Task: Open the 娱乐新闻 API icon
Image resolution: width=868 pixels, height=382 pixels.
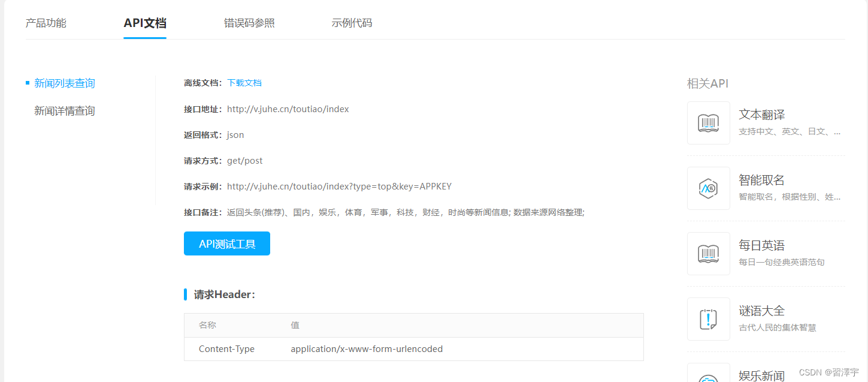Action: (709, 373)
